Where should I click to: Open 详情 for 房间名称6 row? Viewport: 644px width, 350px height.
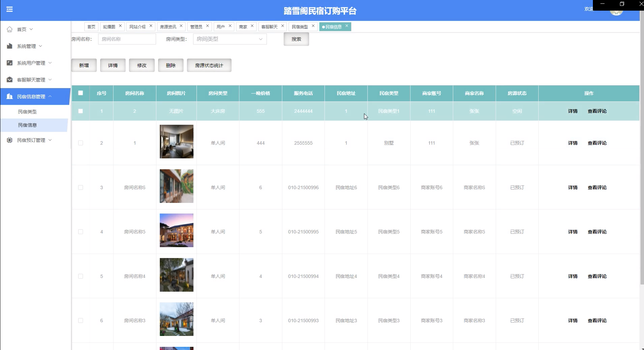[x=573, y=188]
